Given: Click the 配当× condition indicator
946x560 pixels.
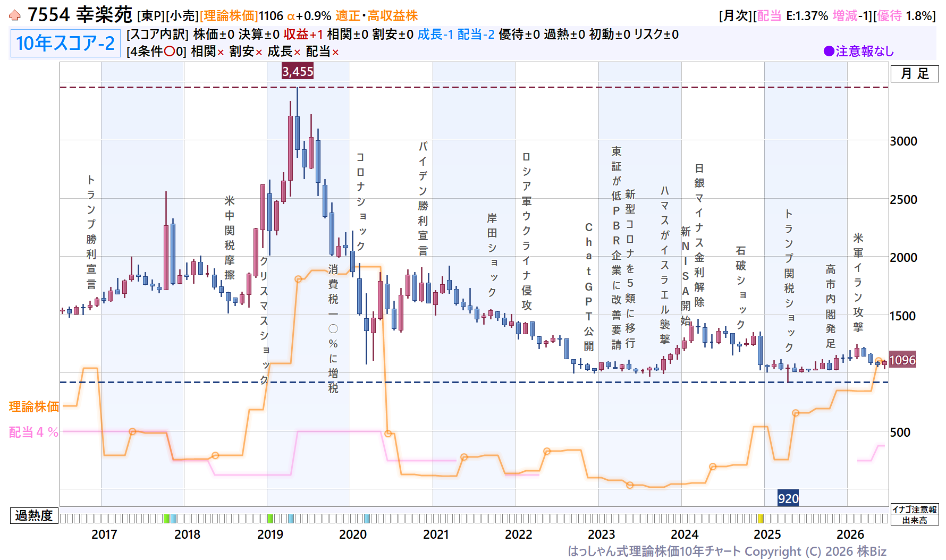Looking at the screenshot, I should [322, 52].
